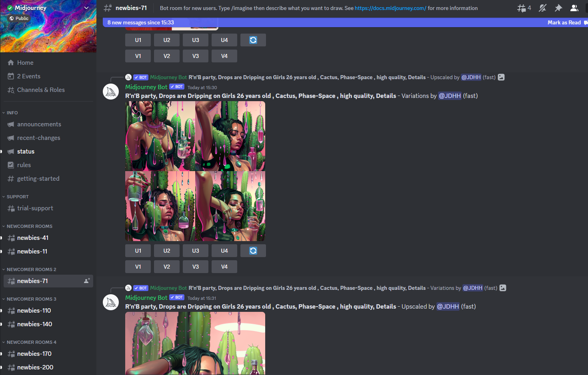This screenshot has height=375, width=588.
Task: Open the recent-changes channel
Action: [48, 138]
